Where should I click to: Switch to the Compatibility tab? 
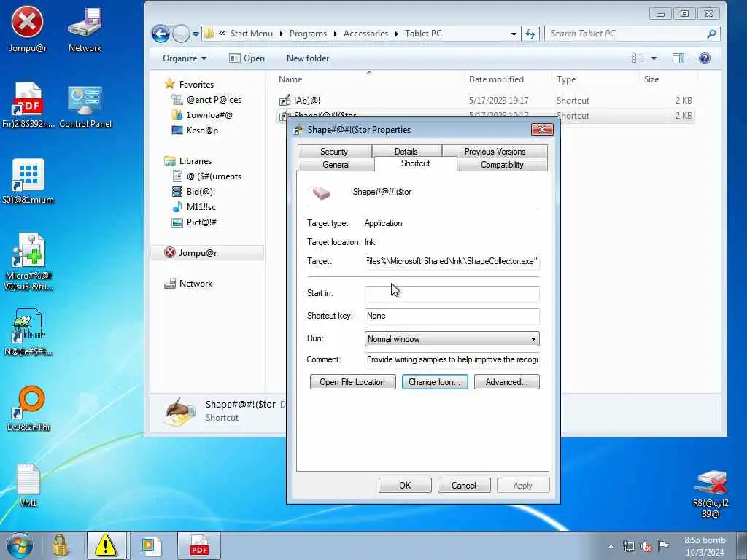pyautogui.click(x=502, y=165)
